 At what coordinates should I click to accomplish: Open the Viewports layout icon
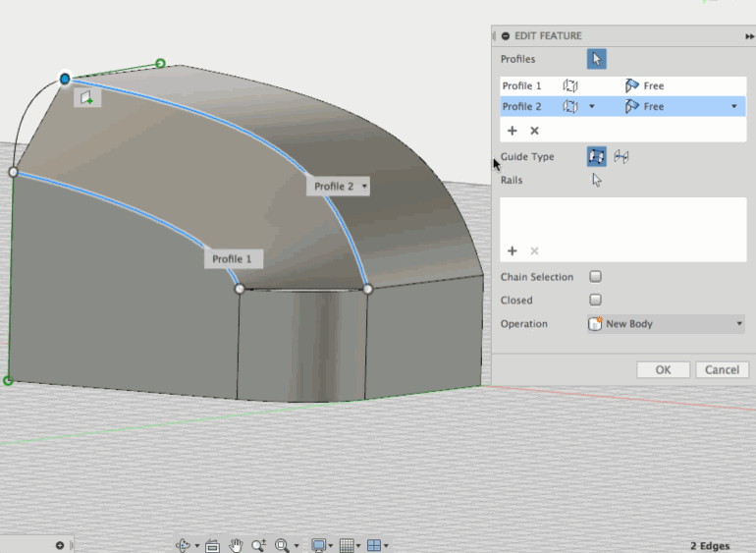point(374,545)
